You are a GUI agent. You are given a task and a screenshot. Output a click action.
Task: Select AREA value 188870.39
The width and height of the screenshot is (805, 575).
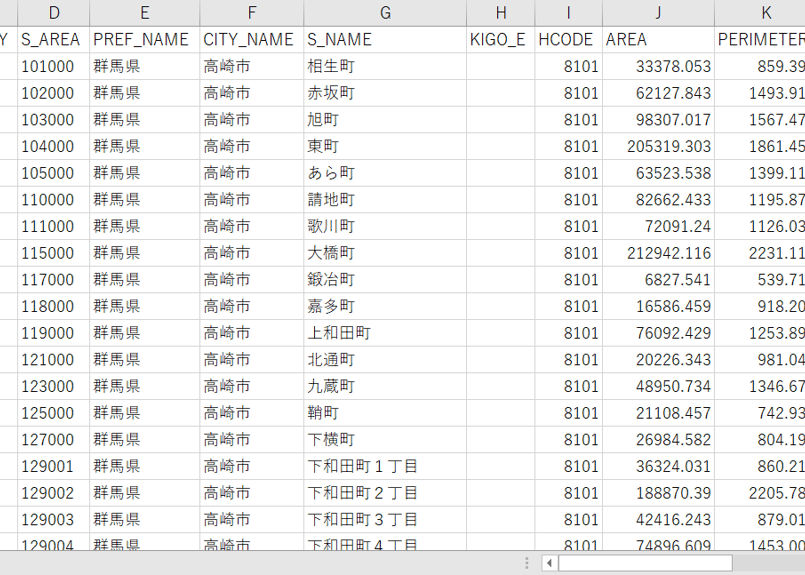[x=658, y=493]
